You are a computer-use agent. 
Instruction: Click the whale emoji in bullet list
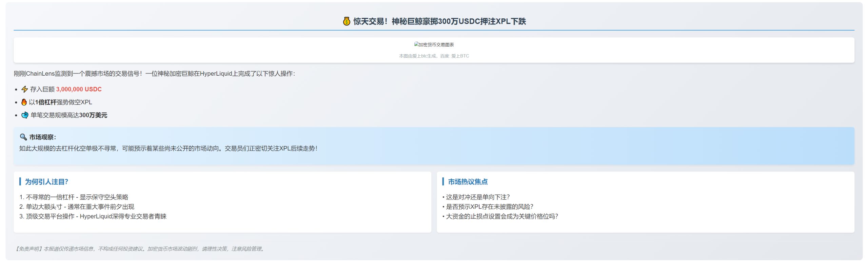coord(25,115)
